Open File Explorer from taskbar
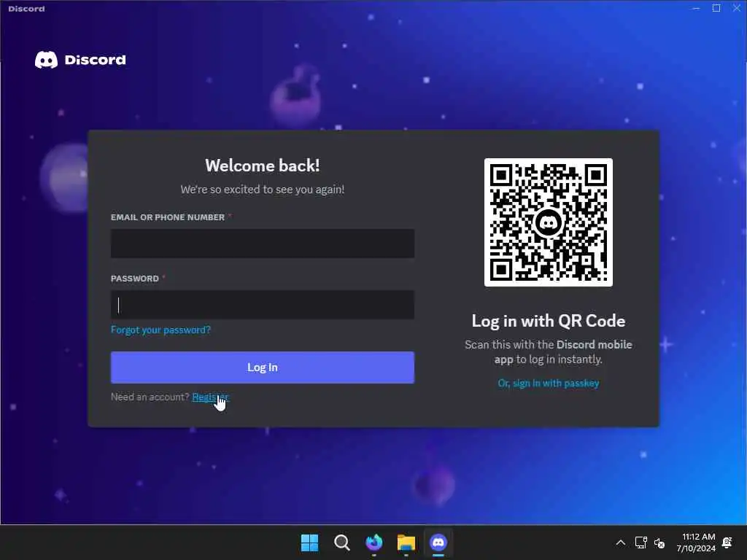 tap(406, 542)
